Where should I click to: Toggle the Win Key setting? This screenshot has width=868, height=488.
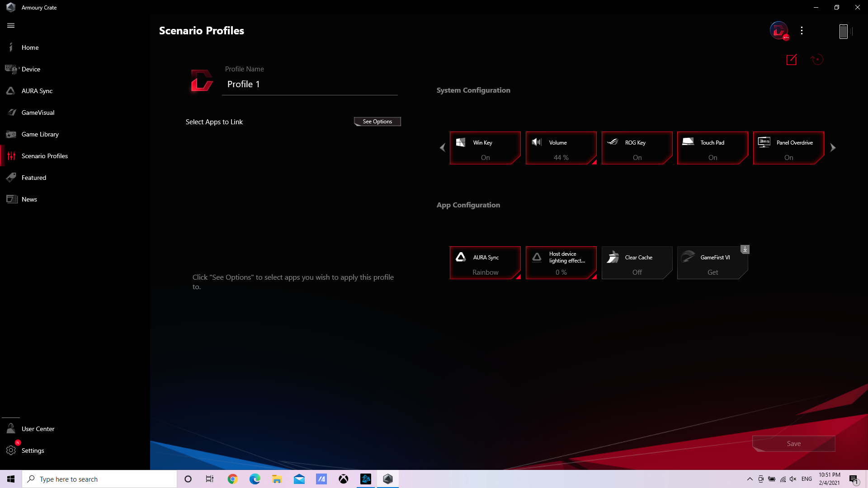[x=485, y=148]
